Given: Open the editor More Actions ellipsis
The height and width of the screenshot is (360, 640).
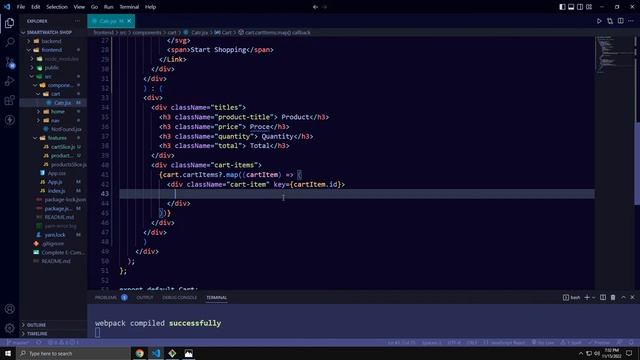Looking at the screenshot, I should point(631,21).
